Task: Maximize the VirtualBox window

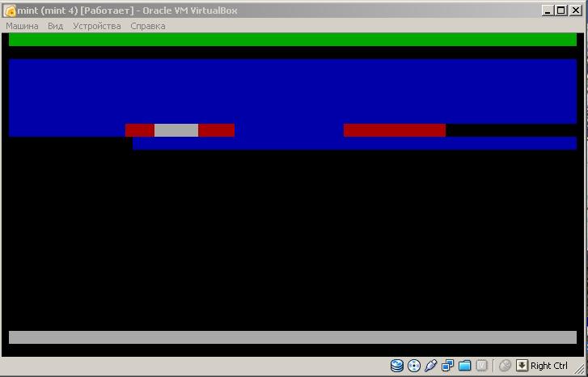Action: 561,11
